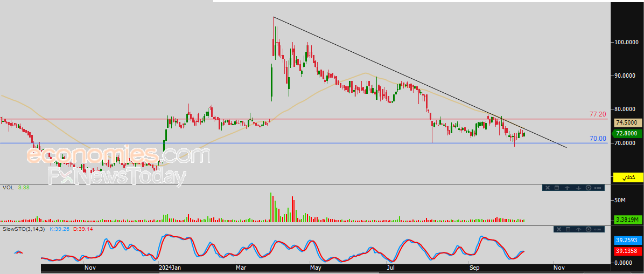This screenshot has width=644, height=274.
Task: Click the SlowSTO(3,14,3) indicator label
Action: click(24, 229)
